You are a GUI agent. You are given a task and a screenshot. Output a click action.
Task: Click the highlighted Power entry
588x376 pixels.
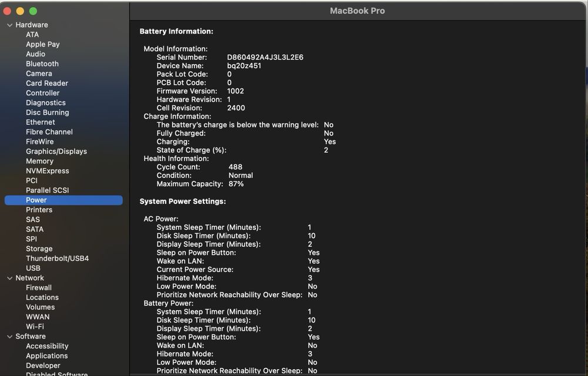coord(64,200)
